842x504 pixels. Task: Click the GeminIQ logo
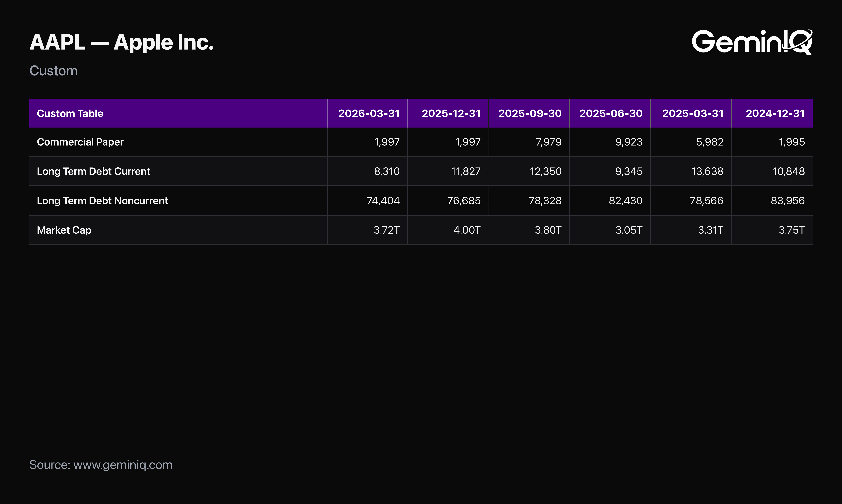[752, 42]
